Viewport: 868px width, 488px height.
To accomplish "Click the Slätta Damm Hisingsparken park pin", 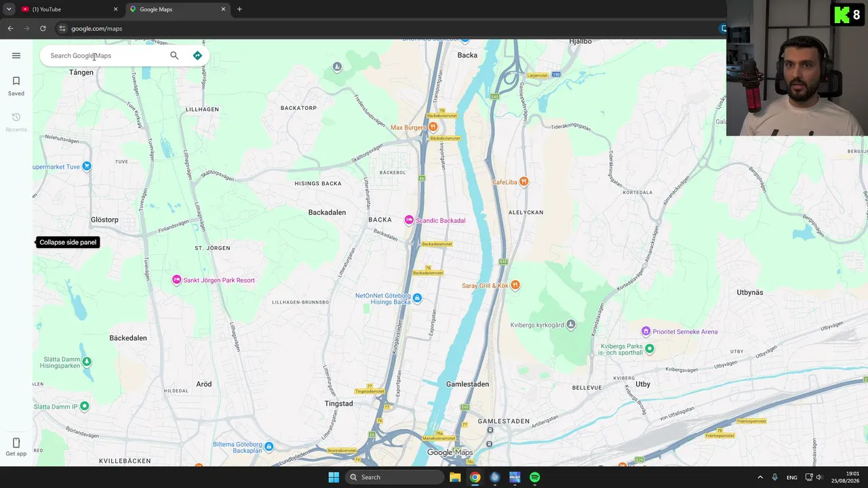I will tap(87, 361).
